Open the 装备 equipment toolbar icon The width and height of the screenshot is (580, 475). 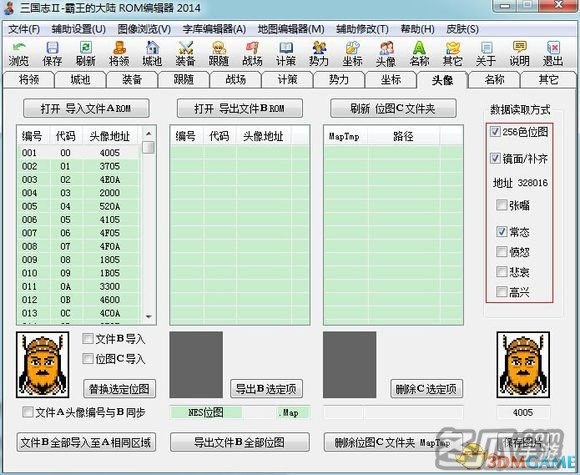186,54
